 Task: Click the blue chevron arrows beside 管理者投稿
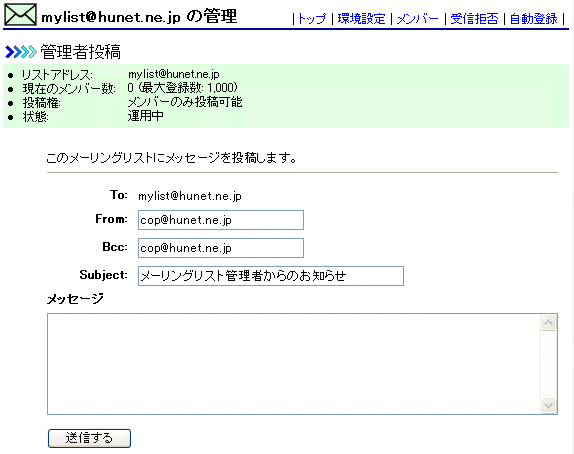point(21,52)
